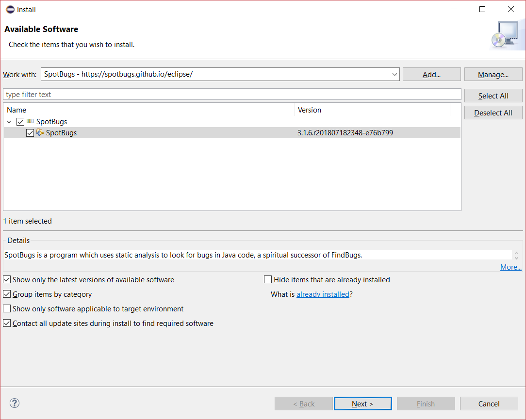Click the Version column header

[372, 110]
